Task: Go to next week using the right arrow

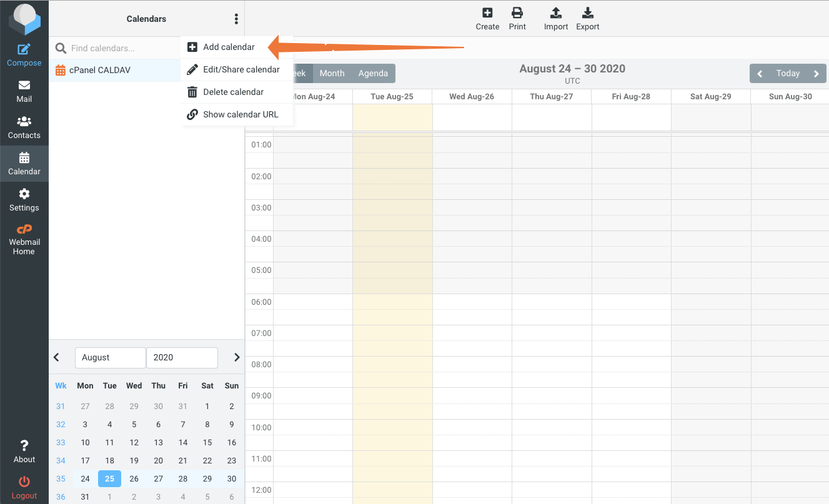Action: click(x=817, y=73)
